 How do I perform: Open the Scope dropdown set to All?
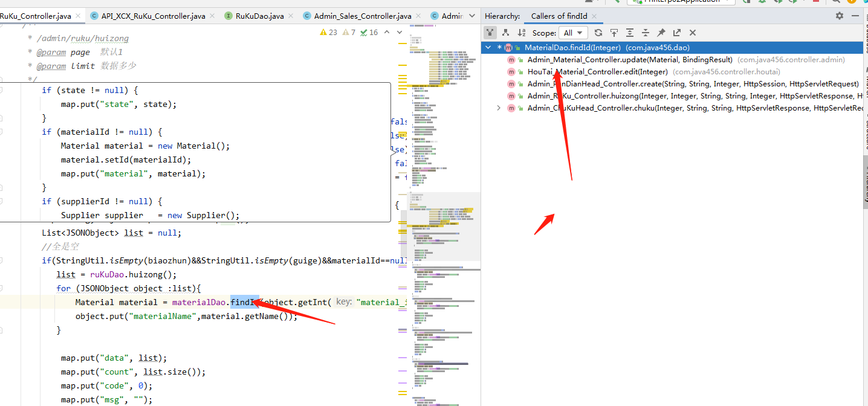[x=573, y=33]
